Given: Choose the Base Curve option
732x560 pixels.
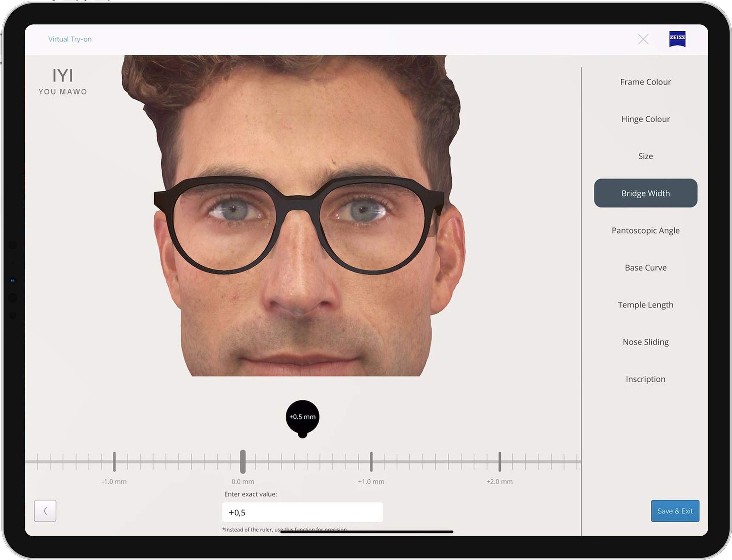Looking at the screenshot, I should coord(645,267).
